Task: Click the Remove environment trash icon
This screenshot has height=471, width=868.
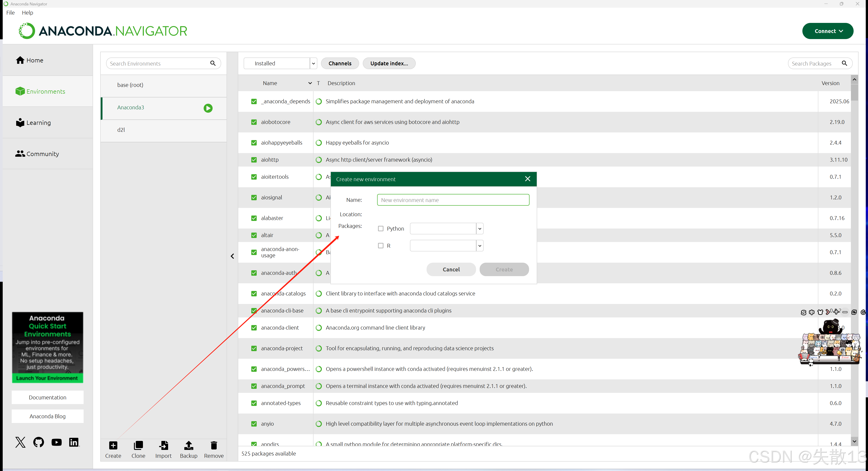Action: click(x=214, y=445)
